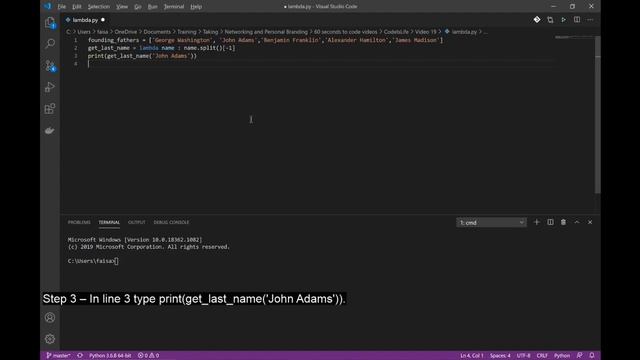The image size is (640, 360).
Task: Select the terminal cmd dropdown
Action: pyautogui.click(x=491, y=222)
